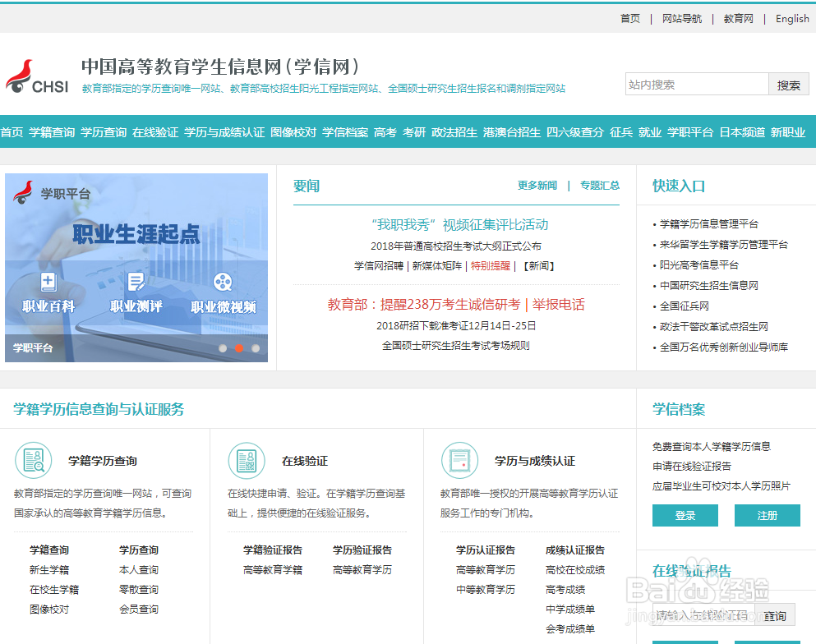The width and height of the screenshot is (816, 644).
Task: Open 全国硕士研究生招生考试考场规则 link
Action: pyautogui.click(x=456, y=345)
